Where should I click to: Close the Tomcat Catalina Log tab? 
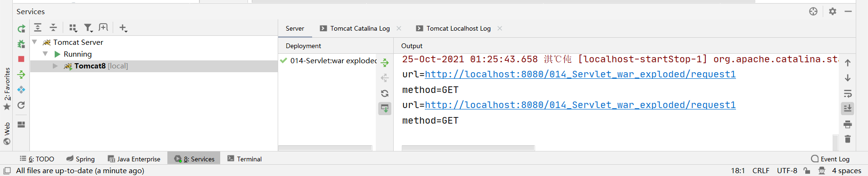[x=399, y=28]
